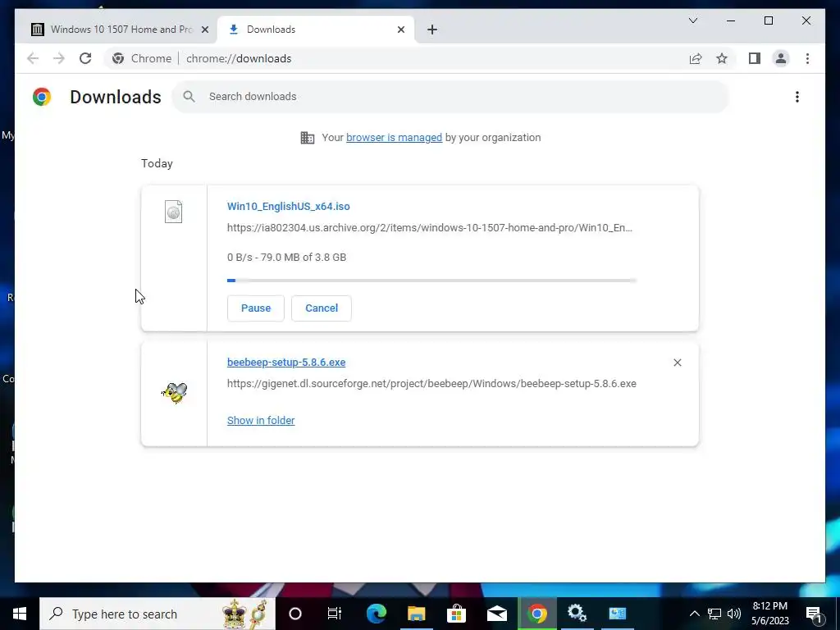
Task: Click the BeeBEEP bee icon
Action: click(175, 393)
